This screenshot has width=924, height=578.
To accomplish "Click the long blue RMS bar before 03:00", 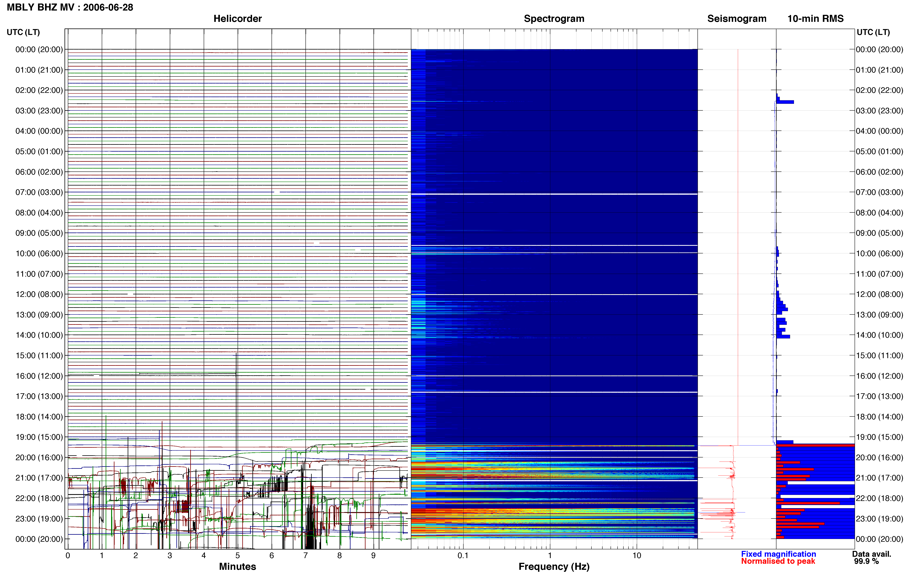I will point(785,102).
